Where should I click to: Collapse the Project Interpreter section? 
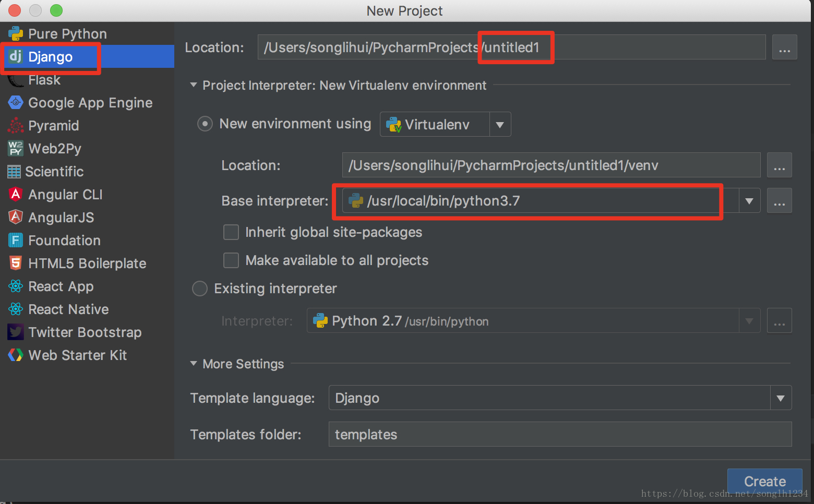tap(194, 85)
